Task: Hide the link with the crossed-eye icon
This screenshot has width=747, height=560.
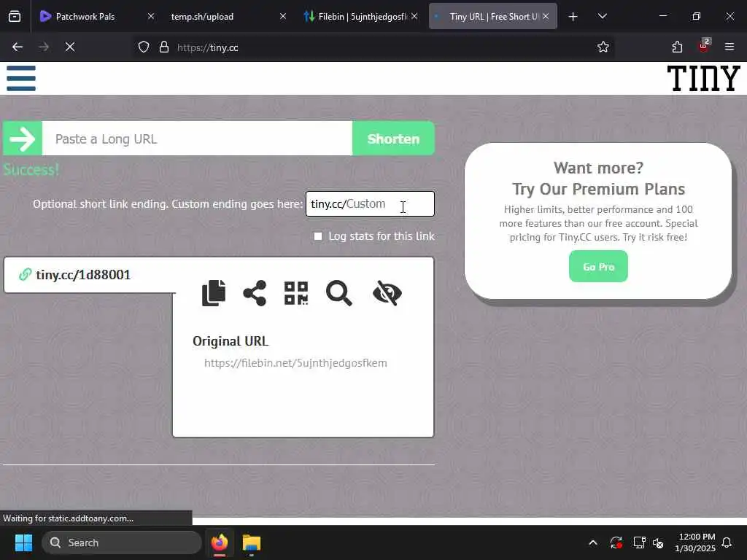Action: click(x=387, y=293)
